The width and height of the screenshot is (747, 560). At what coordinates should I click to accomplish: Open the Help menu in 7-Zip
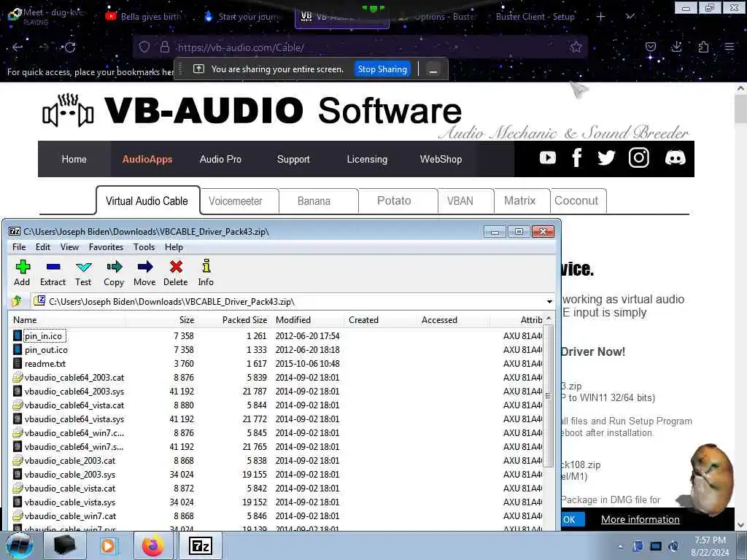point(174,246)
